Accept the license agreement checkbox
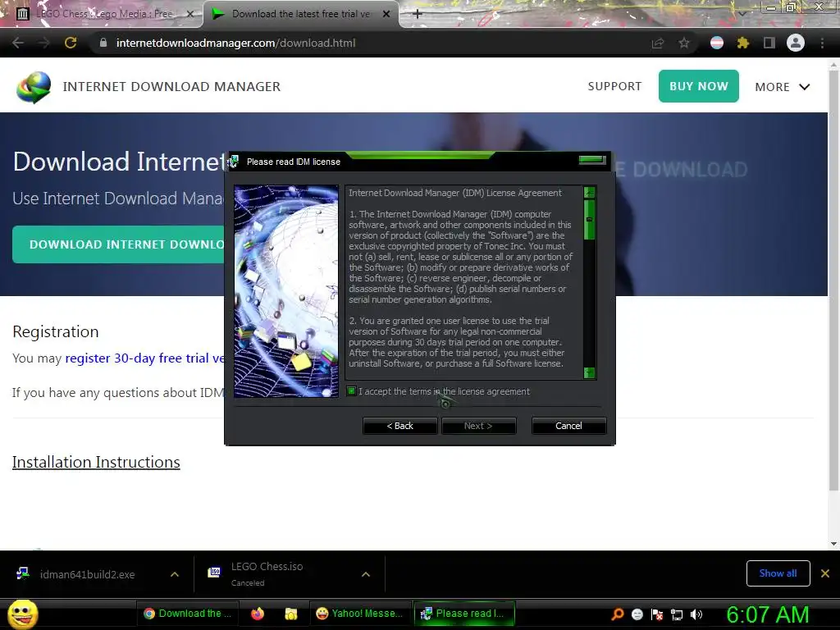 click(x=351, y=391)
